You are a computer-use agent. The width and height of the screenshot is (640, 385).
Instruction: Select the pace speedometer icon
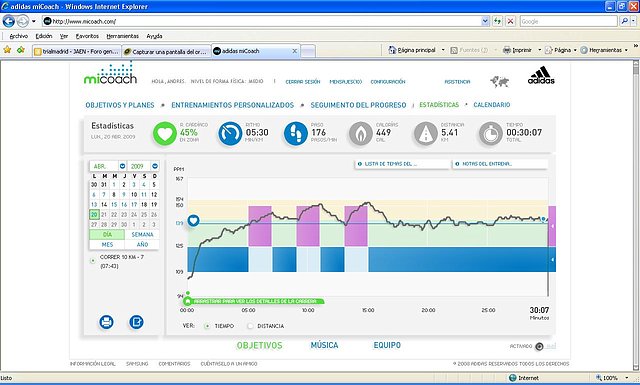coord(230,134)
